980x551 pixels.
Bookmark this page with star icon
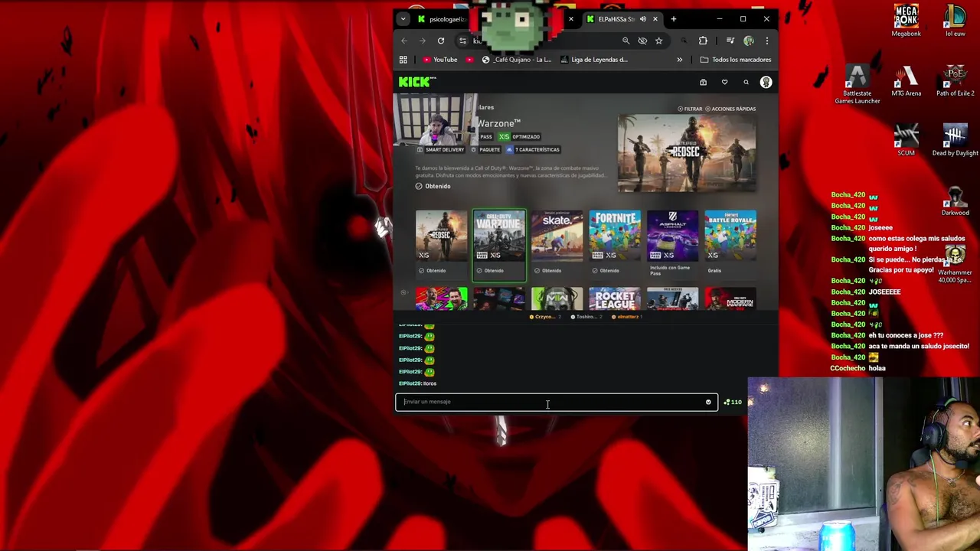(658, 41)
